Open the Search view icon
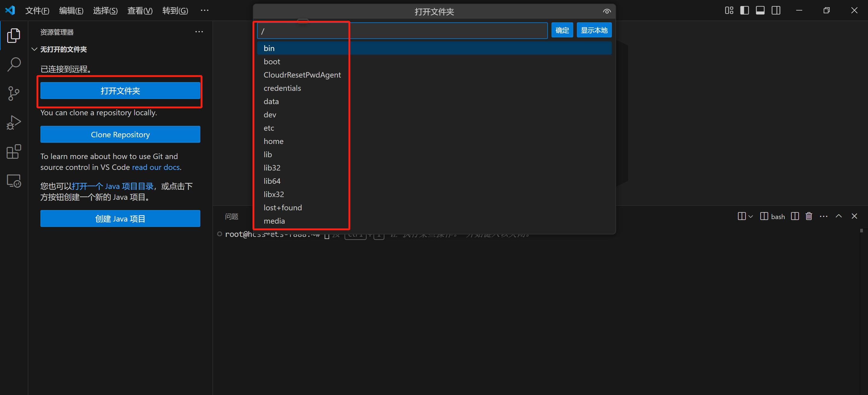This screenshot has height=395, width=868. [14, 64]
